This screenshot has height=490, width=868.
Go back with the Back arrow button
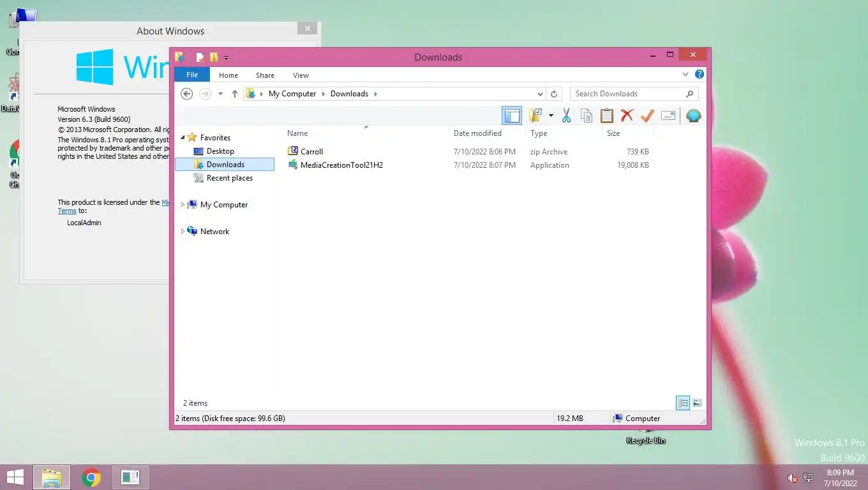point(186,94)
